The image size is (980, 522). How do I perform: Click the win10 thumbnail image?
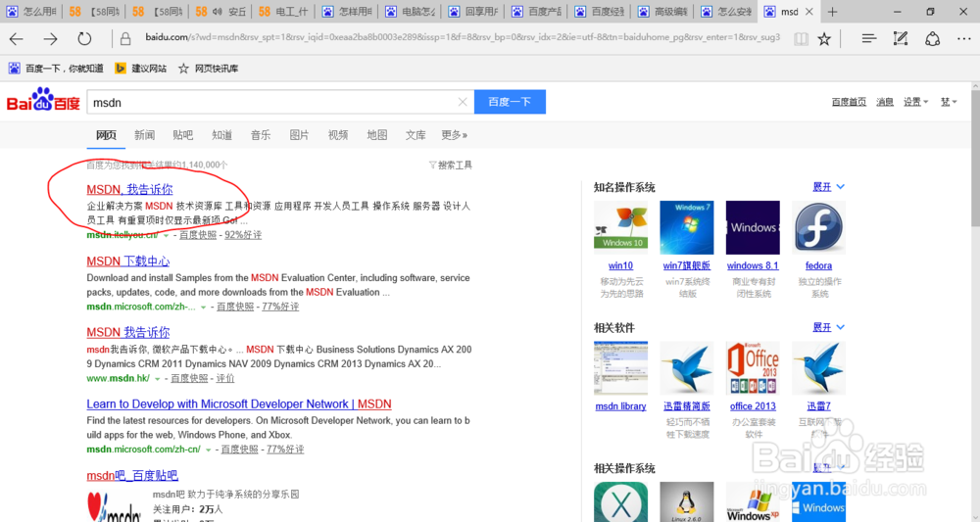620,227
